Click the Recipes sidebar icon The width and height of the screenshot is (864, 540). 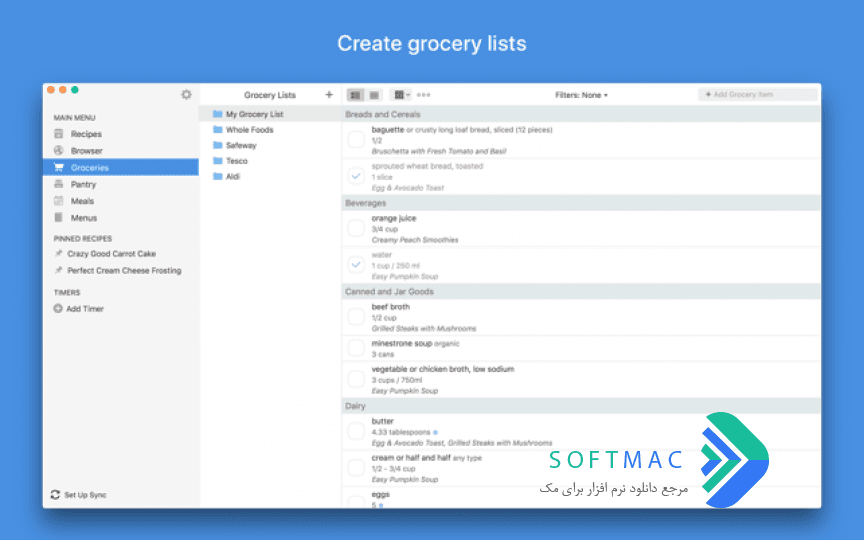[59, 134]
